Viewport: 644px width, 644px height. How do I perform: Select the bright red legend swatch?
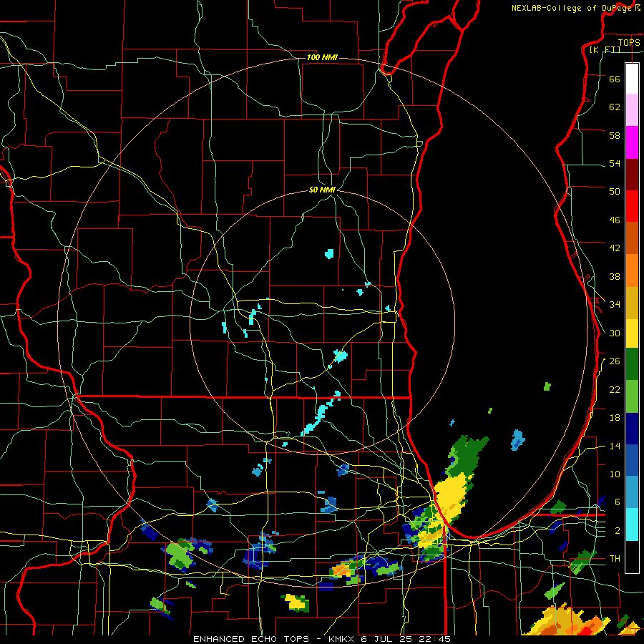pos(632,206)
